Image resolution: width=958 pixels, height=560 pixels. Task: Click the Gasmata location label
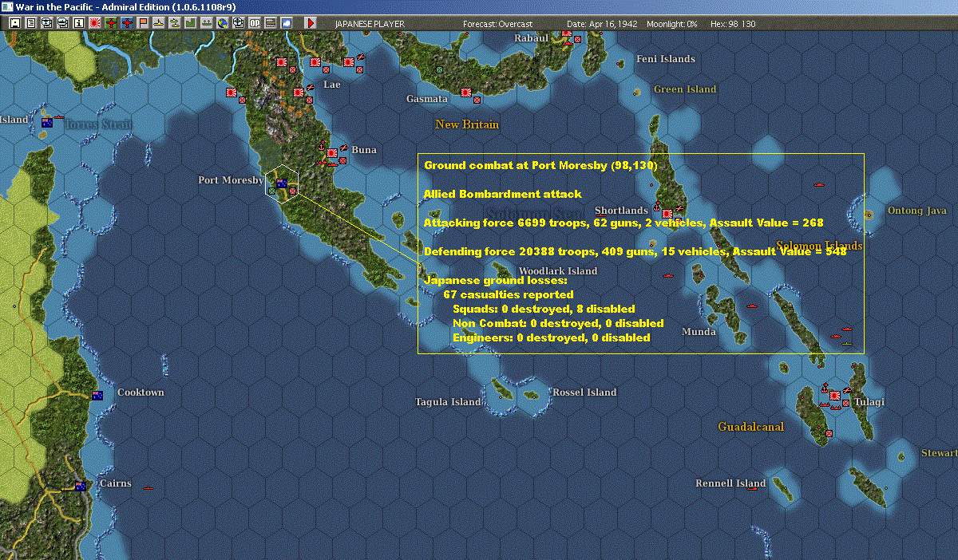point(427,99)
